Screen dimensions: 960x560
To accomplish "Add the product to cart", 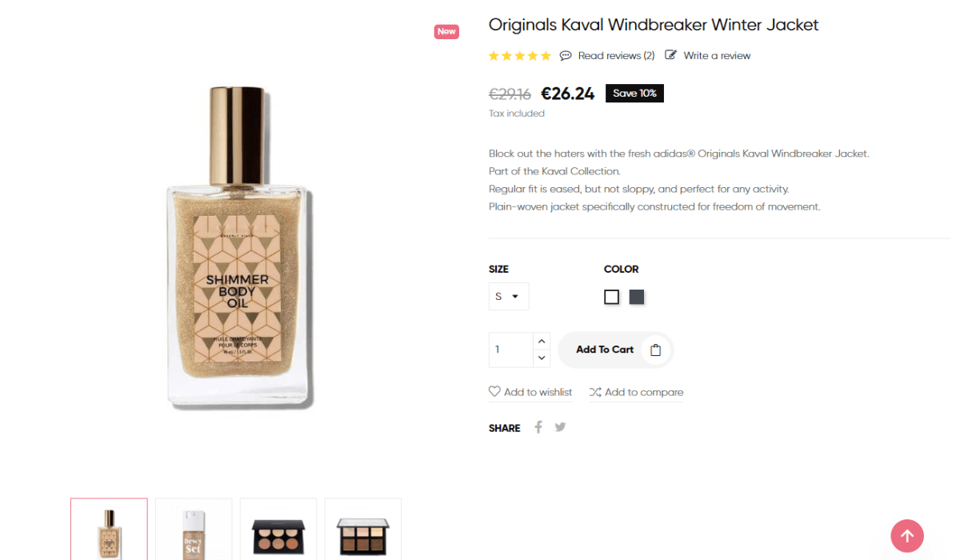I will coord(615,350).
